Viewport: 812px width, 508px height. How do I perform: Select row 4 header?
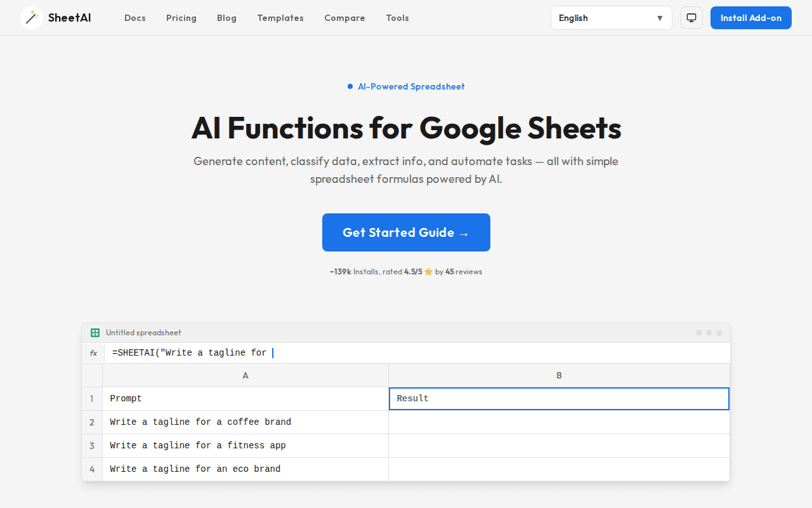(x=92, y=469)
